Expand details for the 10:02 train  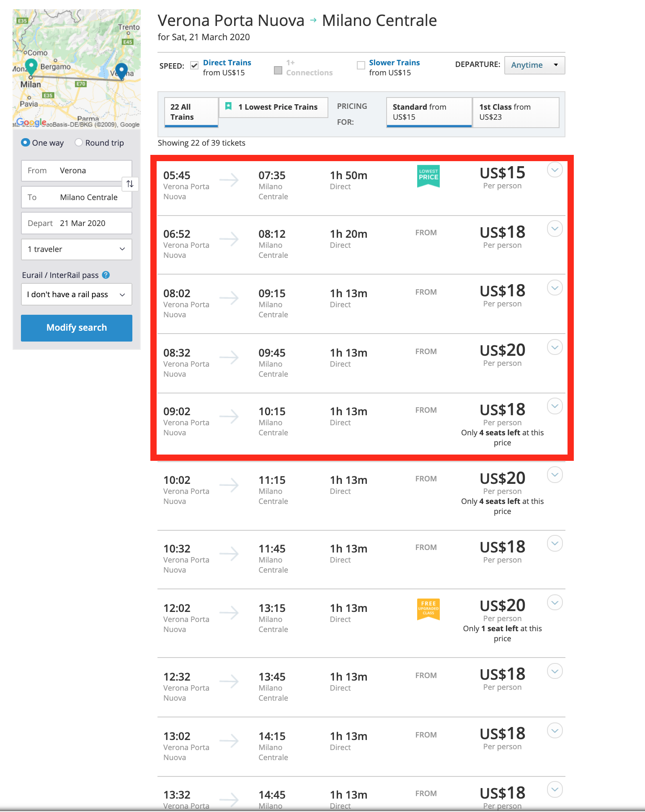(555, 475)
